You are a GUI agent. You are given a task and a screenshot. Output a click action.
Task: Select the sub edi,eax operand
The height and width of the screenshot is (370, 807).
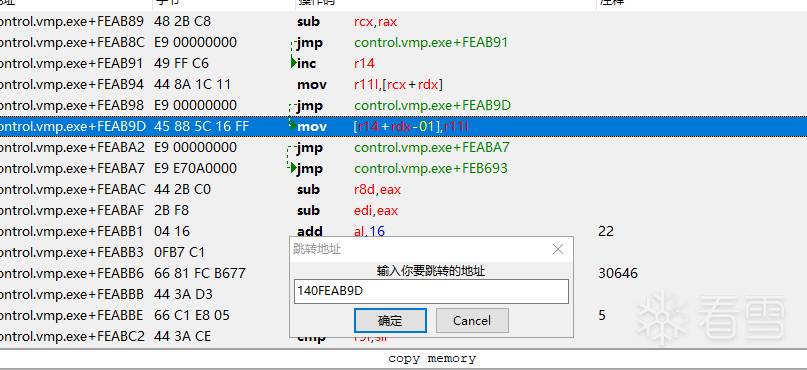point(376,210)
